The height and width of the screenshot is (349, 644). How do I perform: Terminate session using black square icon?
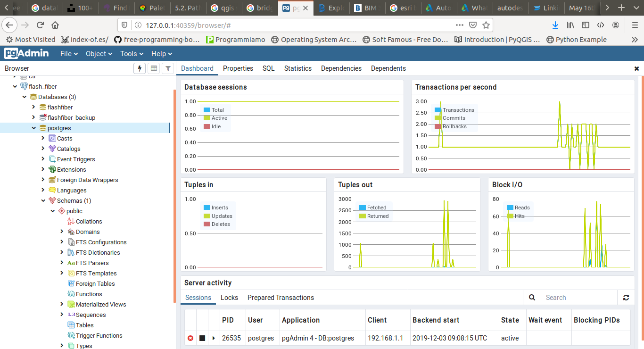pos(202,338)
